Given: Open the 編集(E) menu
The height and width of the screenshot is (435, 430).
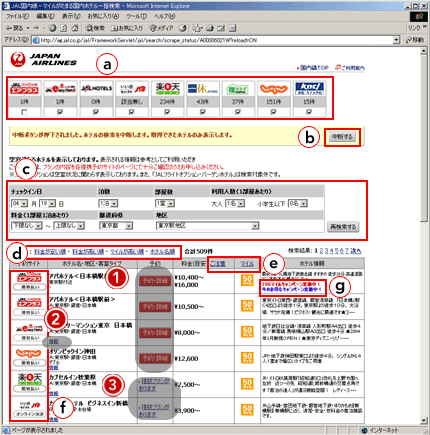Looking at the screenshot, I should (45, 16).
